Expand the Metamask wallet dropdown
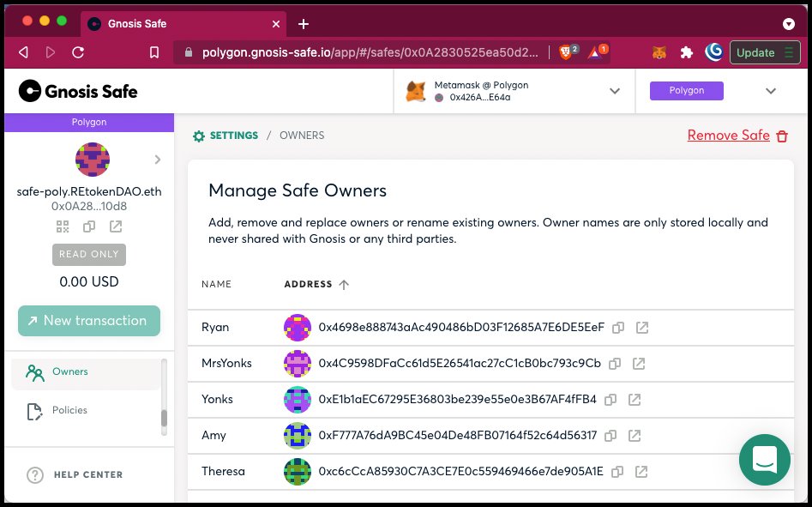This screenshot has height=507, width=812. click(615, 91)
